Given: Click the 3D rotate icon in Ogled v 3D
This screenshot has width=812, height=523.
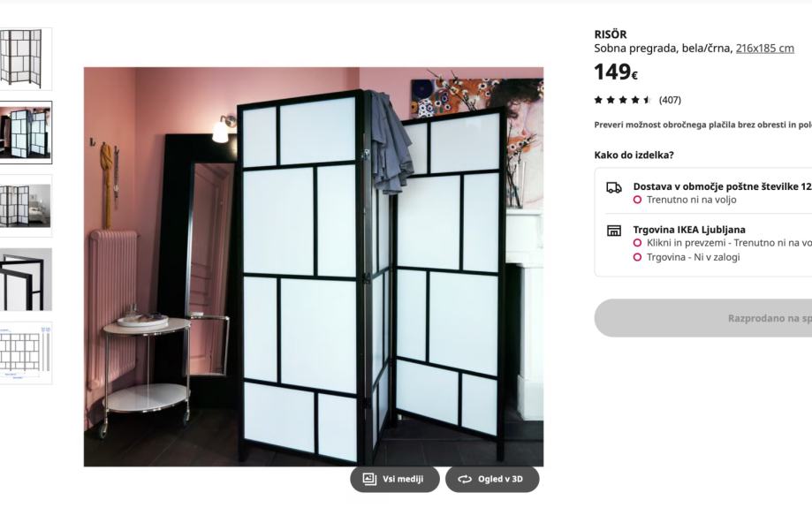Looking at the screenshot, I should pyautogui.click(x=465, y=480).
